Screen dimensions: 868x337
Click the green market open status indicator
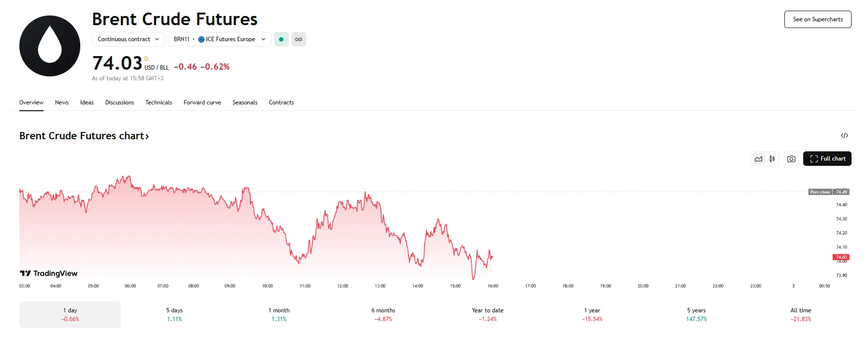[281, 39]
